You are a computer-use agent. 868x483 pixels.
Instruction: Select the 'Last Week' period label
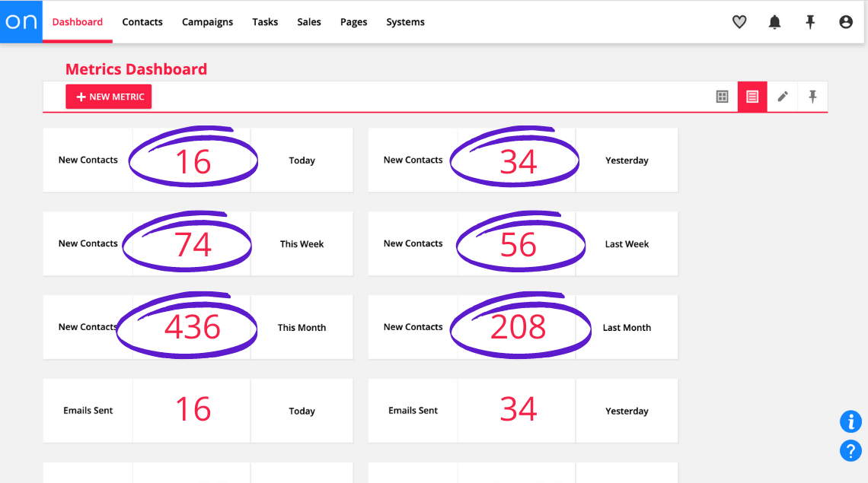pos(627,244)
